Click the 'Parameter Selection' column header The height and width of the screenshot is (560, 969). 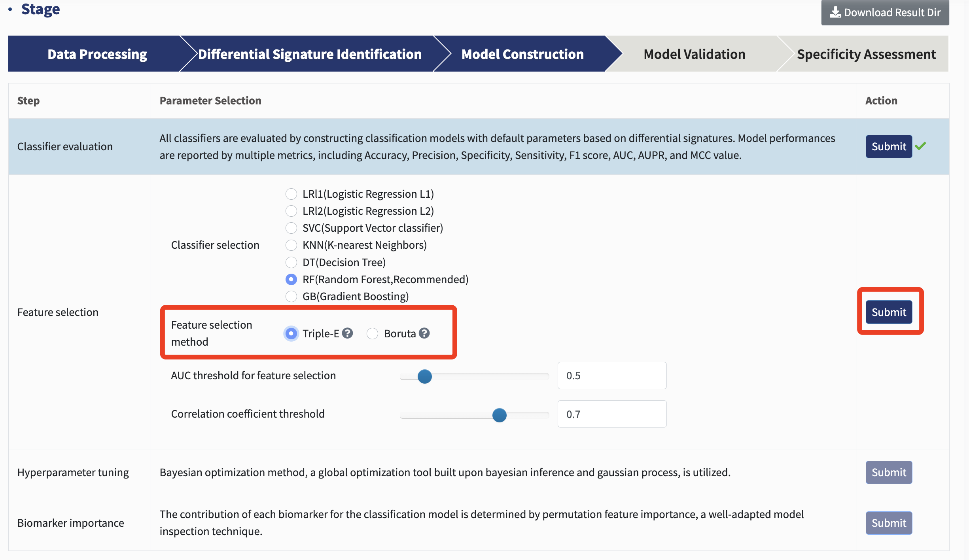(210, 100)
